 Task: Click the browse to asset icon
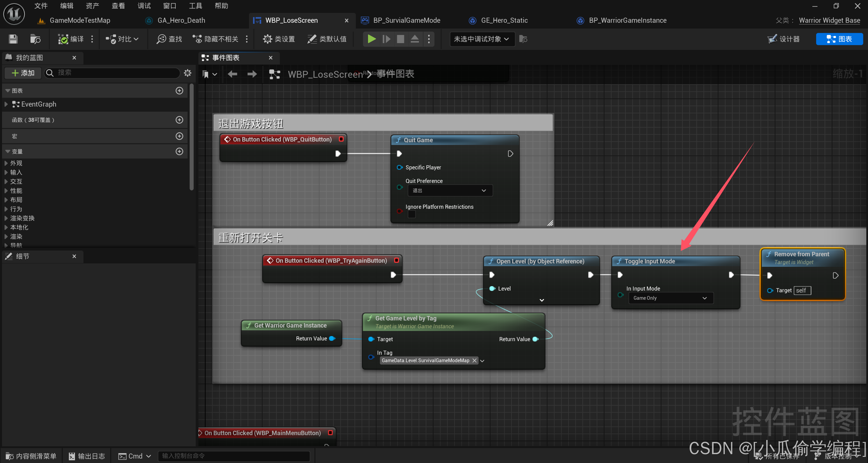click(35, 39)
